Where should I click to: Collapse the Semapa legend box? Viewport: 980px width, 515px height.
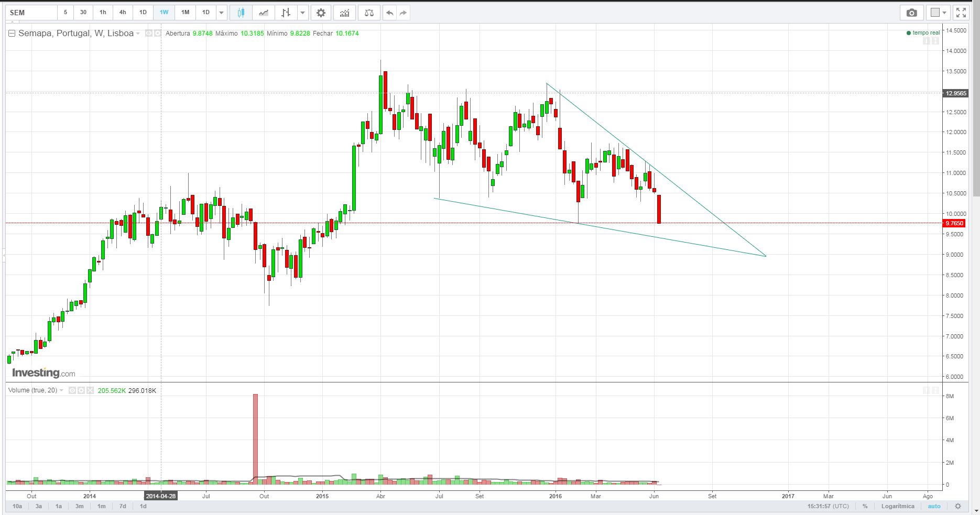pyautogui.click(x=12, y=34)
